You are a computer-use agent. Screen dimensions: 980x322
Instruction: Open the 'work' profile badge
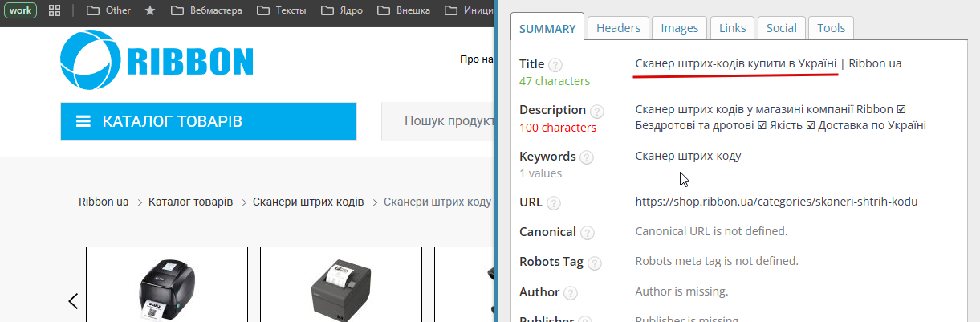(20, 10)
